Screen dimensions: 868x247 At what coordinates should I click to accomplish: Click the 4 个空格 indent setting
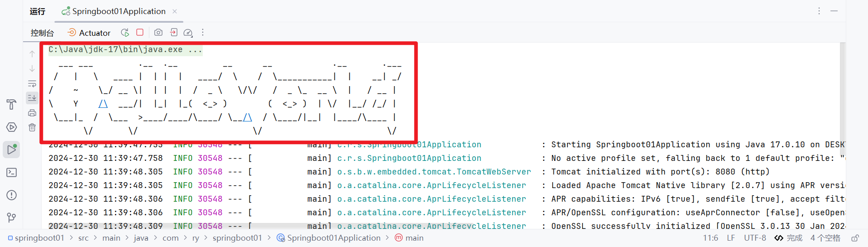click(x=825, y=238)
